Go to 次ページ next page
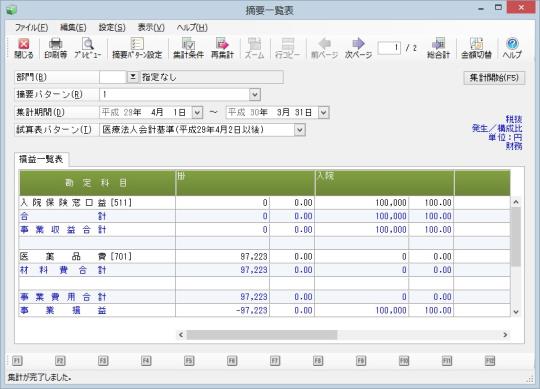 point(358,48)
